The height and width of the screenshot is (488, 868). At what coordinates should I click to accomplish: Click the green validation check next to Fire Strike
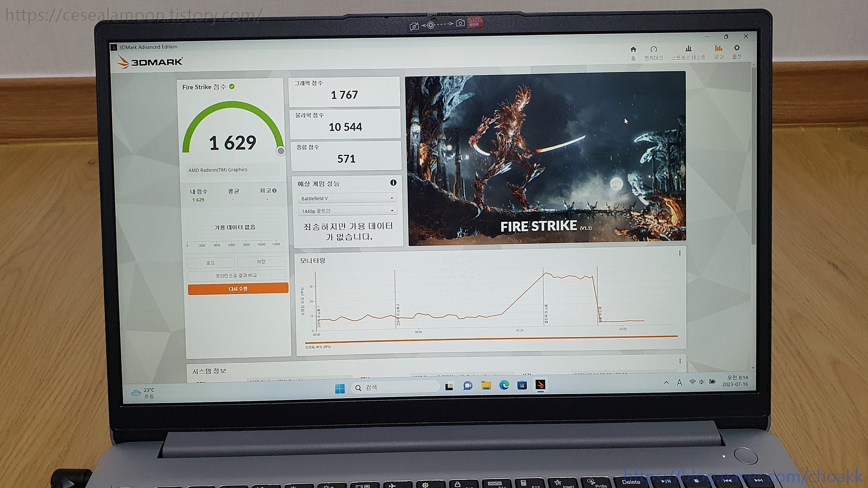[x=232, y=86]
